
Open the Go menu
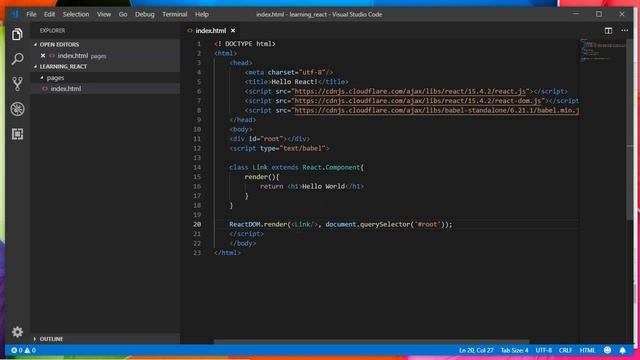pos(123,14)
